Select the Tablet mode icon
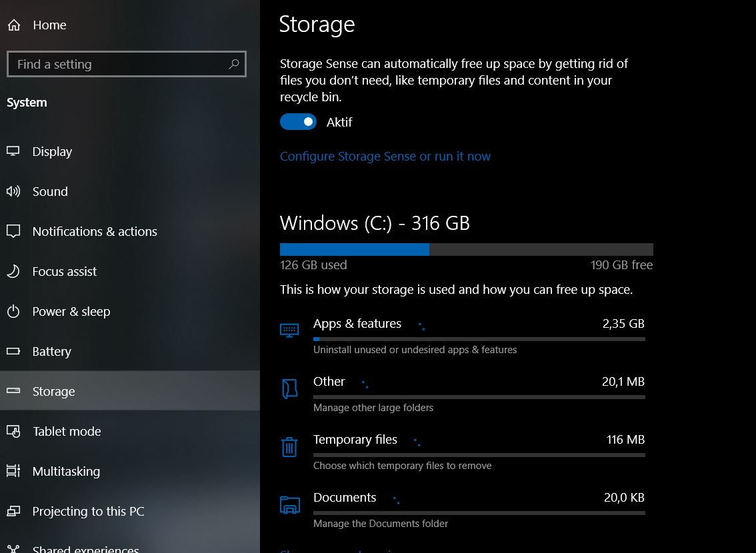This screenshot has height=553, width=756. point(13,431)
